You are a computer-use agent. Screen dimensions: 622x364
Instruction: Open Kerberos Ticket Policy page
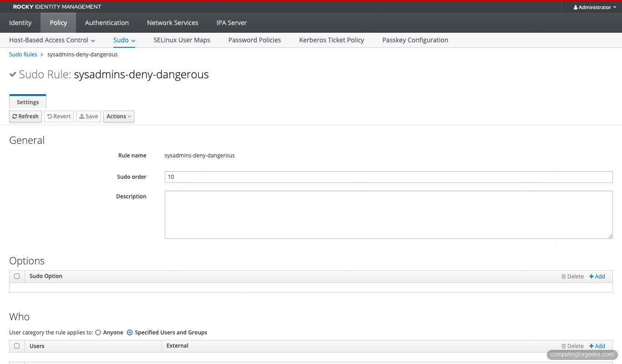[331, 40]
